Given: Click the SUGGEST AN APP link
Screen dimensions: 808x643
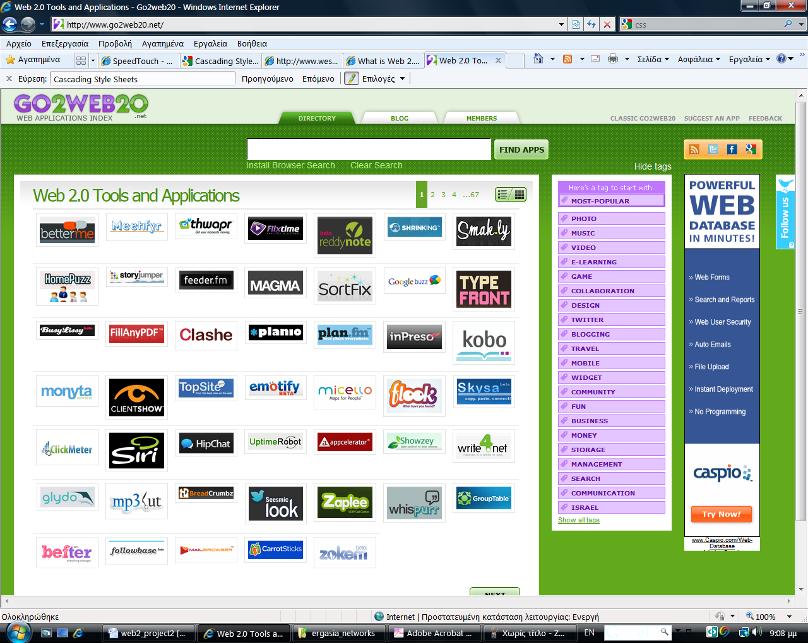Looking at the screenshot, I should [x=712, y=118].
